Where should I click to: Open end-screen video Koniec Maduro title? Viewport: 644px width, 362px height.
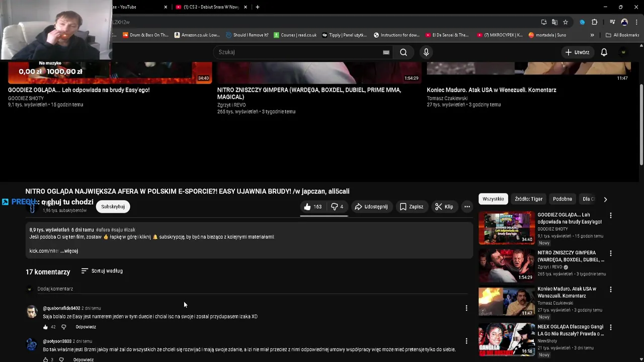pyautogui.click(x=492, y=90)
